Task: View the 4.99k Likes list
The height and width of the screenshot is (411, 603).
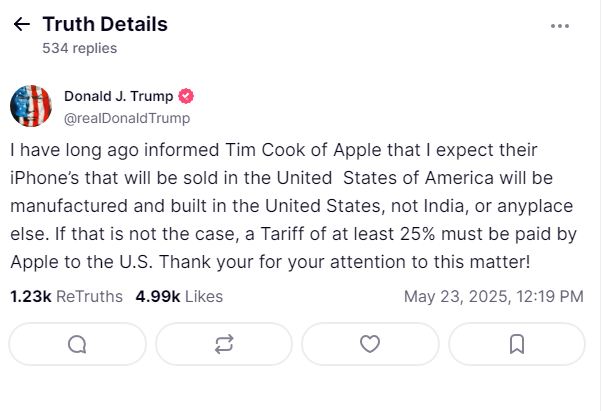Action: (179, 296)
